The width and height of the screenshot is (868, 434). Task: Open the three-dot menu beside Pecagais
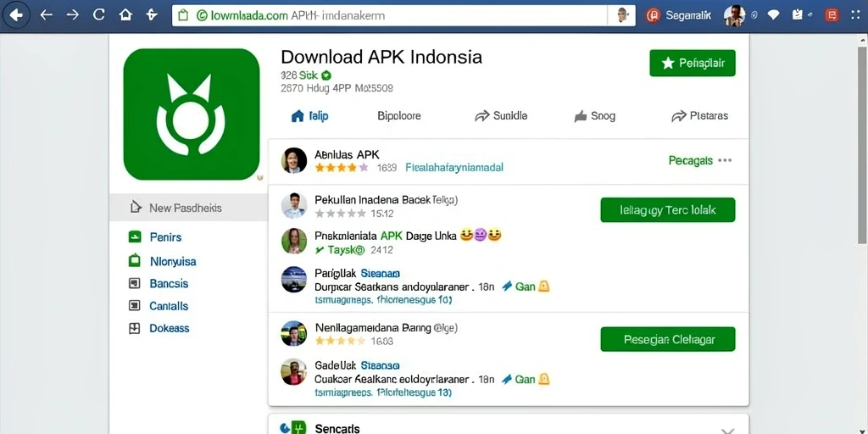coord(725,160)
